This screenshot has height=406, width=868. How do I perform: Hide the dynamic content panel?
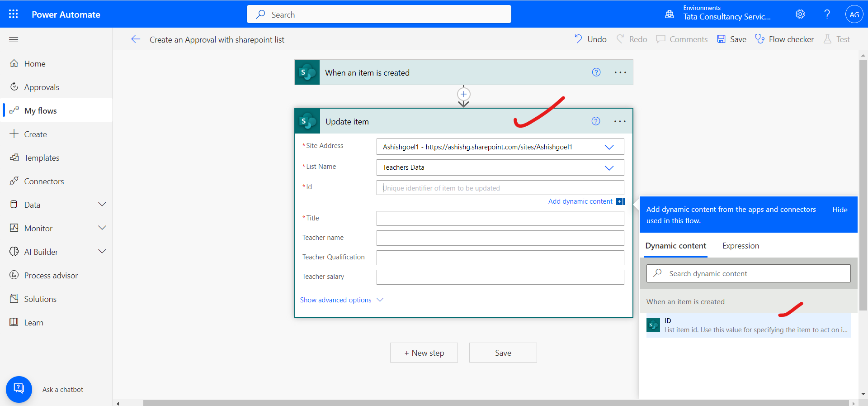[840, 210]
